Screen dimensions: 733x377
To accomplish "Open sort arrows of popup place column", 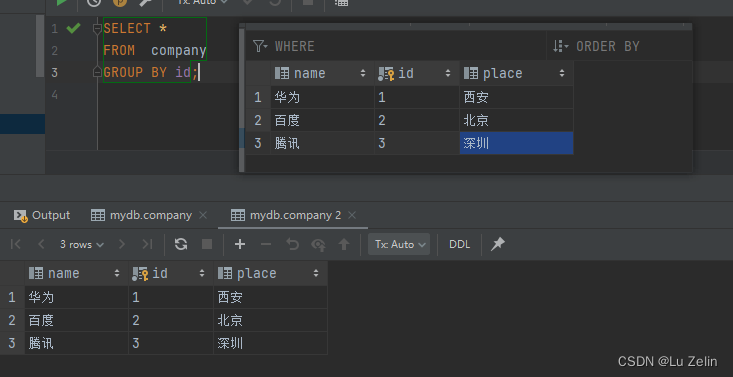I will point(562,73).
